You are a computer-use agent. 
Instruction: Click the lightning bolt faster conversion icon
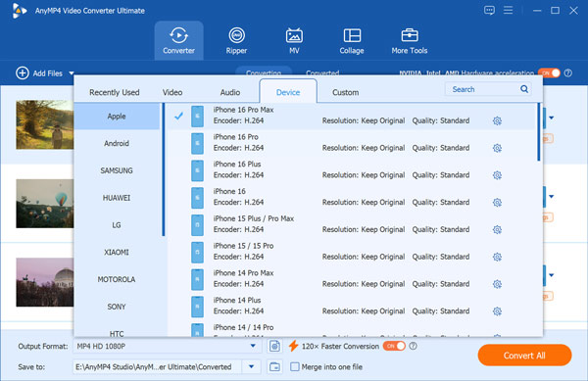click(293, 346)
